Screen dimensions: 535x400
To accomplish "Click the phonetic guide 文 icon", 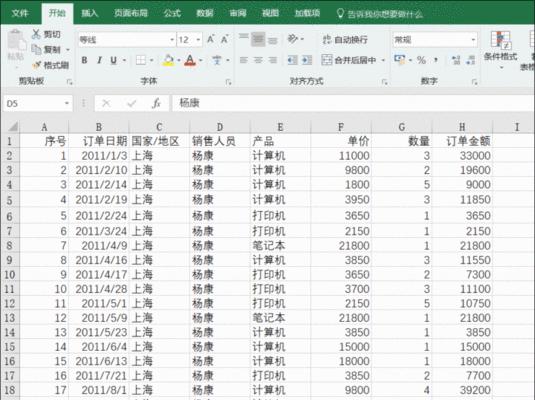I will point(217,60).
